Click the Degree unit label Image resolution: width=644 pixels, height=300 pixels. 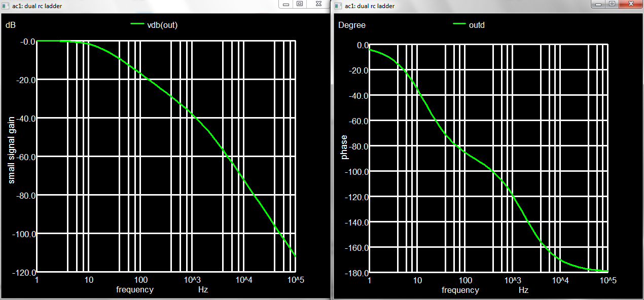tap(352, 25)
